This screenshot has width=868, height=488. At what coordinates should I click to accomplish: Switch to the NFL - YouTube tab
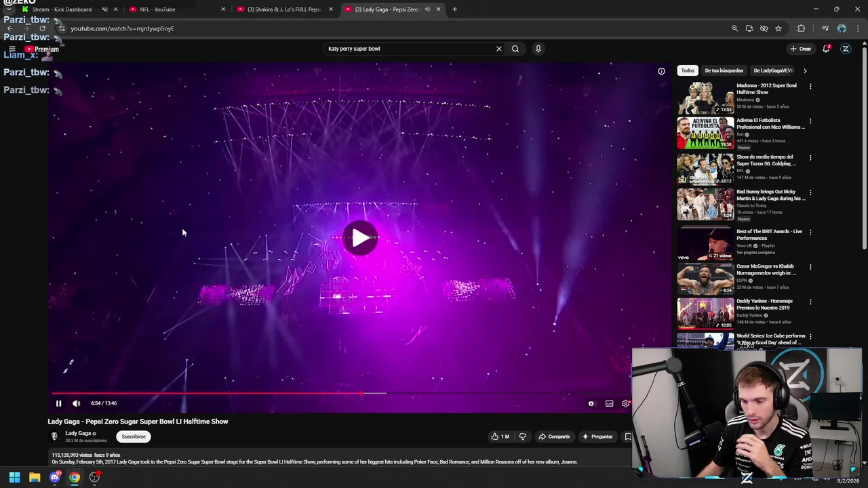[x=157, y=9]
